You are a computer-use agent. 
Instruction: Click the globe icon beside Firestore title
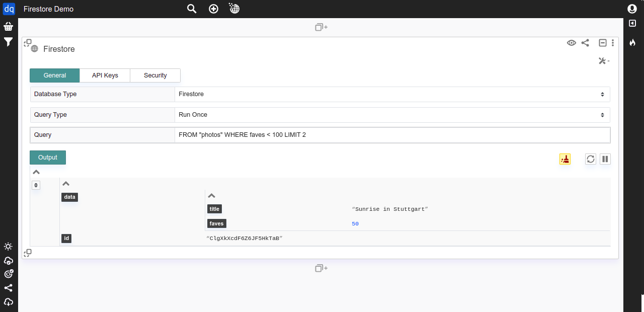(x=35, y=49)
